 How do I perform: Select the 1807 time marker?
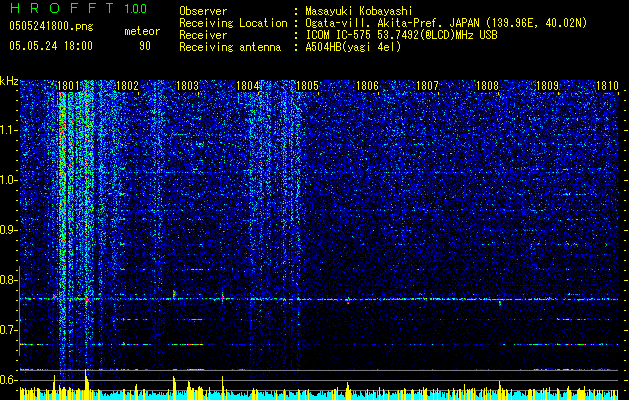pyautogui.click(x=427, y=85)
